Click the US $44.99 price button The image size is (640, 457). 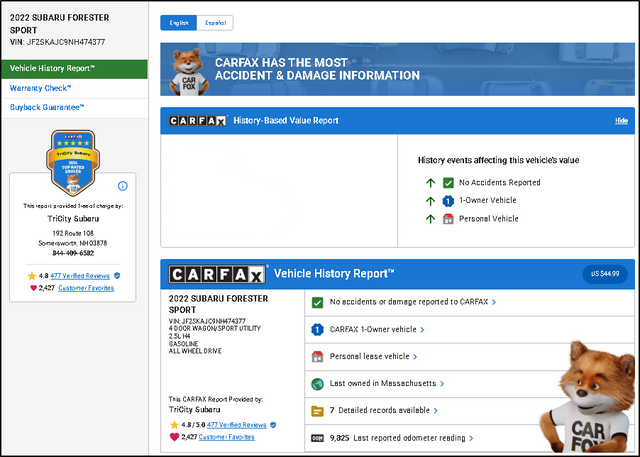[x=605, y=274]
